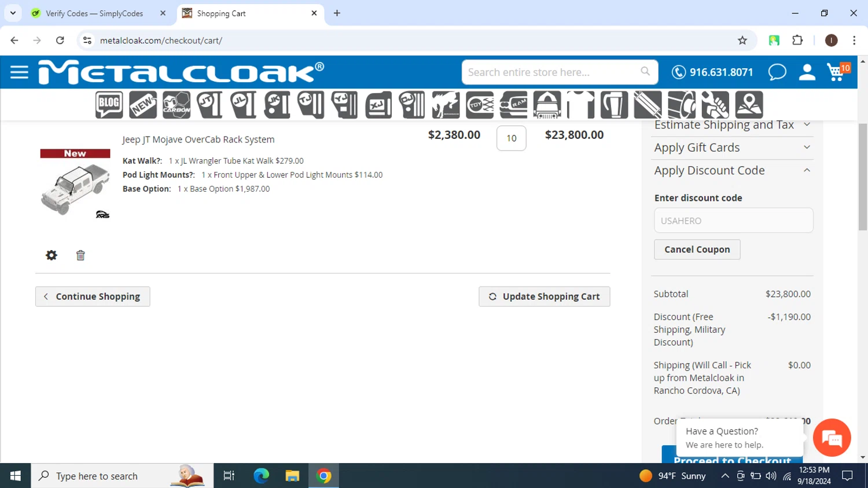The height and width of the screenshot is (488, 868).
Task: Open the tumbler cup icon
Action: pos(614,105)
